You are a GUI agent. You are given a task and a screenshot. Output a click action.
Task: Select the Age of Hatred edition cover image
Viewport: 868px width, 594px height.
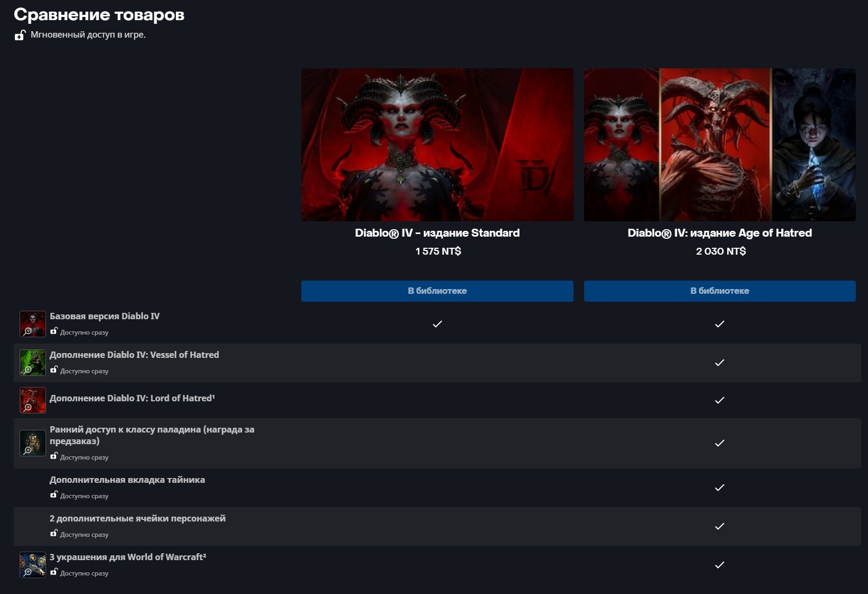pyautogui.click(x=719, y=145)
